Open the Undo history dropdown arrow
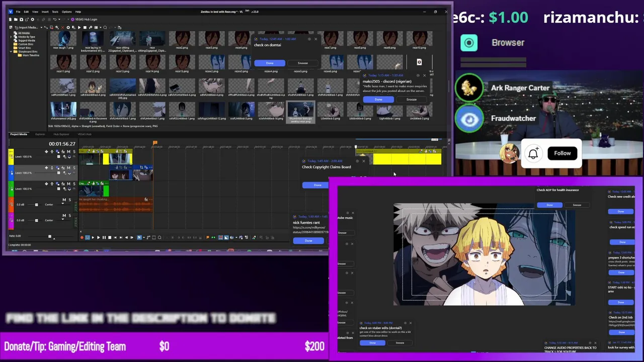The width and height of the screenshot is (644, 362). pyautogui.click(x=59, y=19)
